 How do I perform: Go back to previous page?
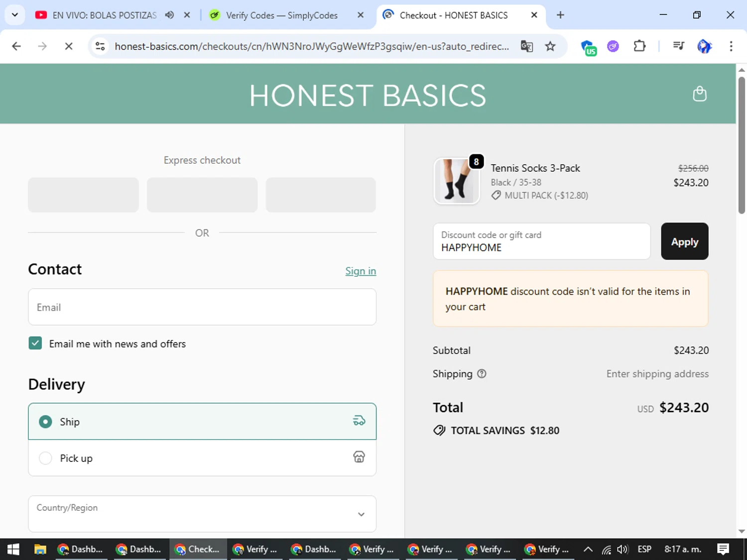tap(16, 46)
